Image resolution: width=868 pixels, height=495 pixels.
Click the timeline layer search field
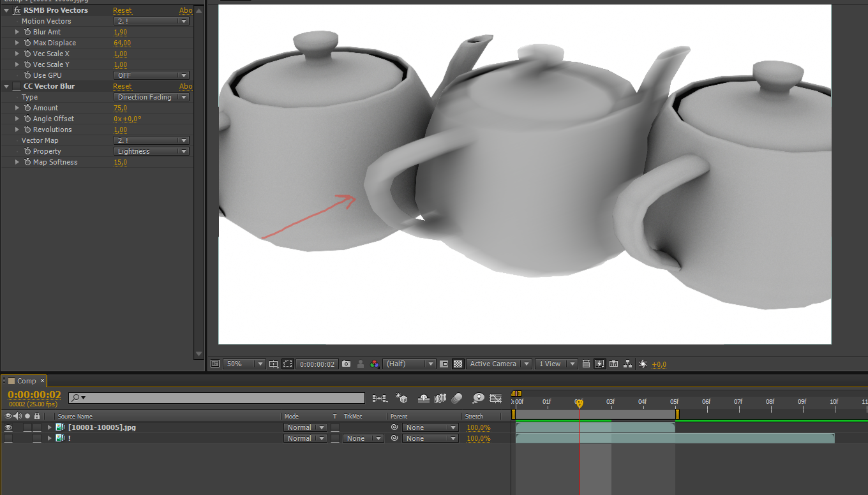(216, 398)
